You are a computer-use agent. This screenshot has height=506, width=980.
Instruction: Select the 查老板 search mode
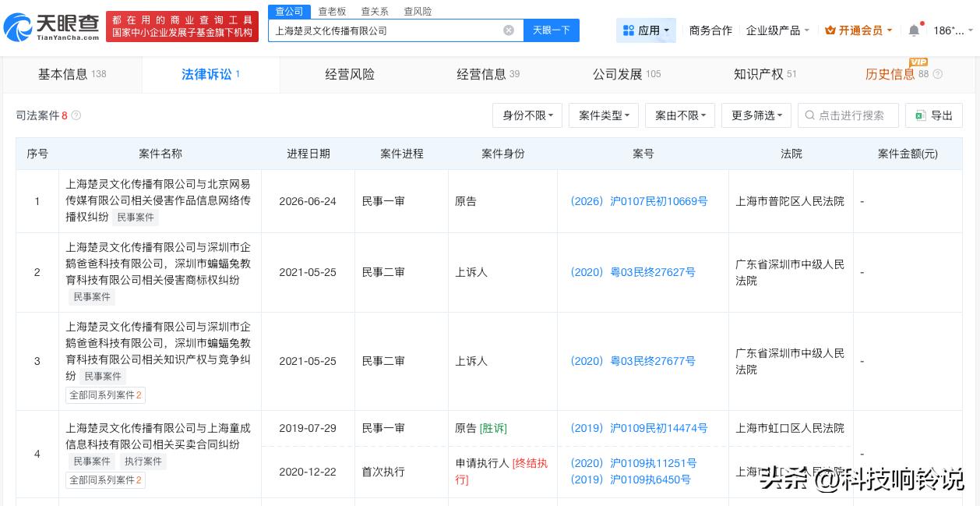click(332, 11)
